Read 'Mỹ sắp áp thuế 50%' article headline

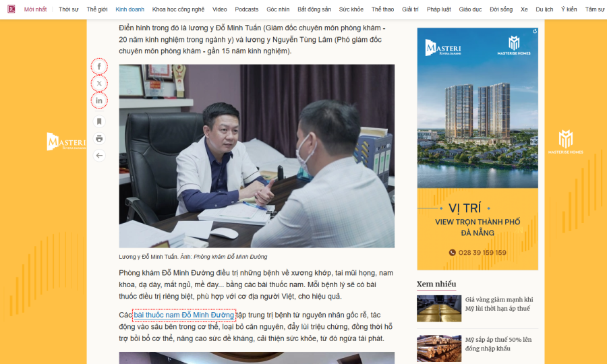[x=498, y=344]
